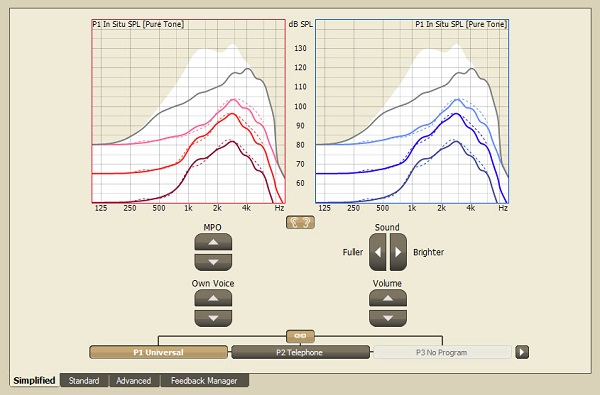Select the P1 Universal program
This screenshot has height=395, width=600.
pyautogui.click(x=158, y=352)
